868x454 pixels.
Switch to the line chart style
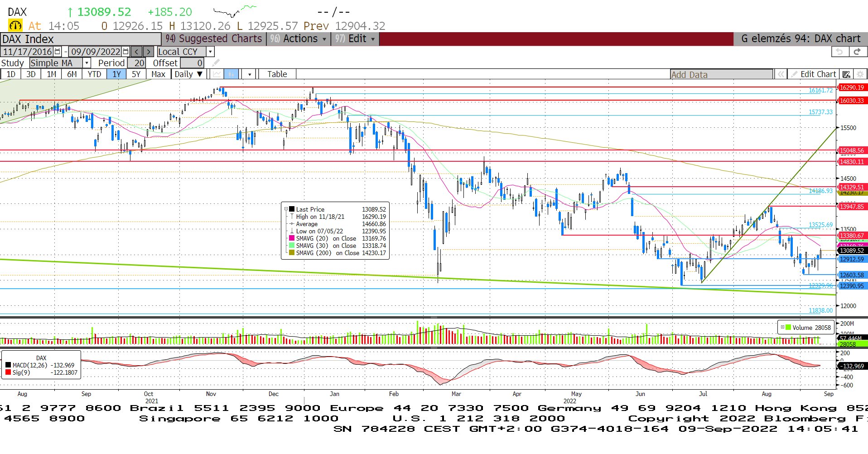[x=217, y=74]
